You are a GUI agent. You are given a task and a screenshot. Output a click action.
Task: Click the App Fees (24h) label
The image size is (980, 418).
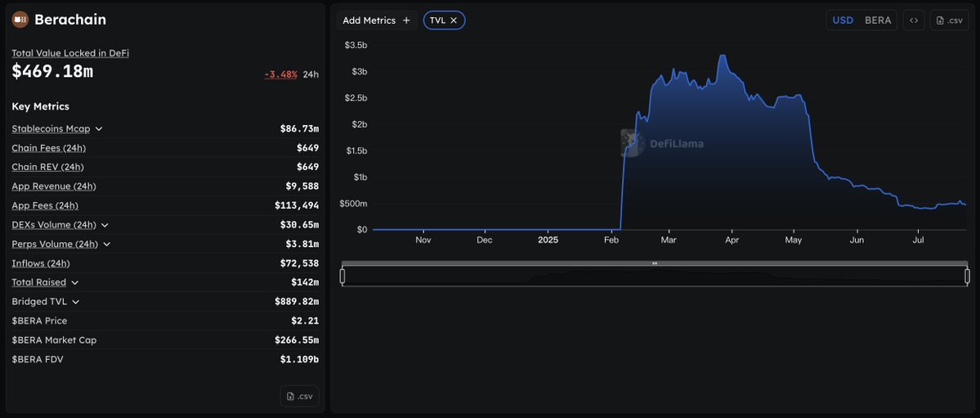pos(45,205)
